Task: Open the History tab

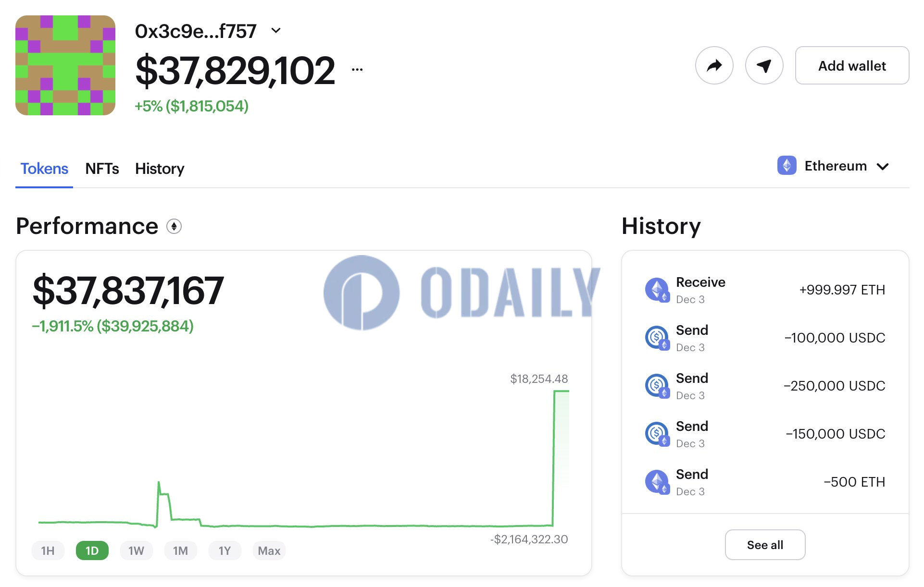Action: (x=159, y=169)
